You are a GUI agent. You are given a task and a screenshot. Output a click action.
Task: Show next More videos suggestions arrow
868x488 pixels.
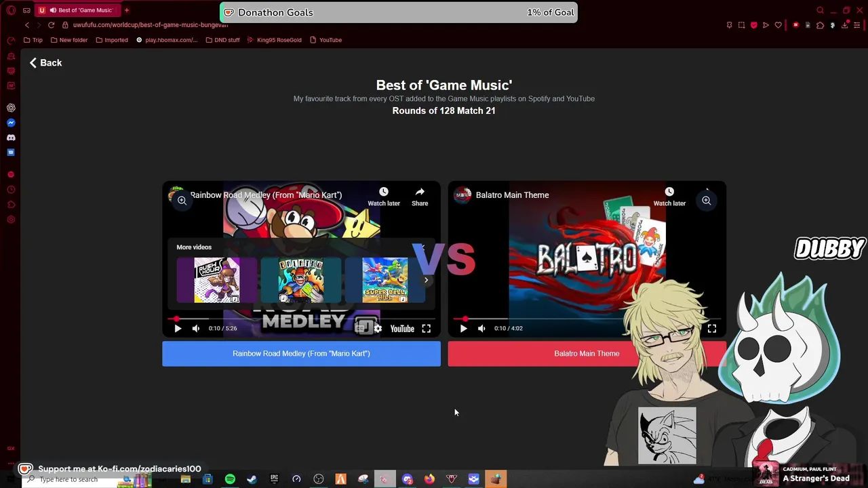pos(426,280)
